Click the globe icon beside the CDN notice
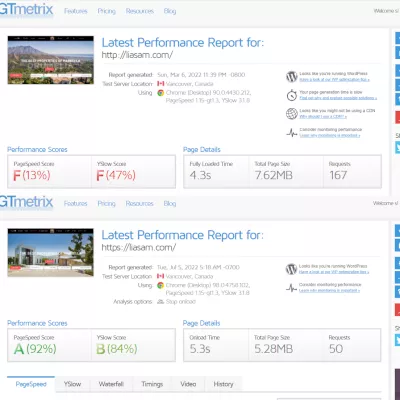 point(292,114)
